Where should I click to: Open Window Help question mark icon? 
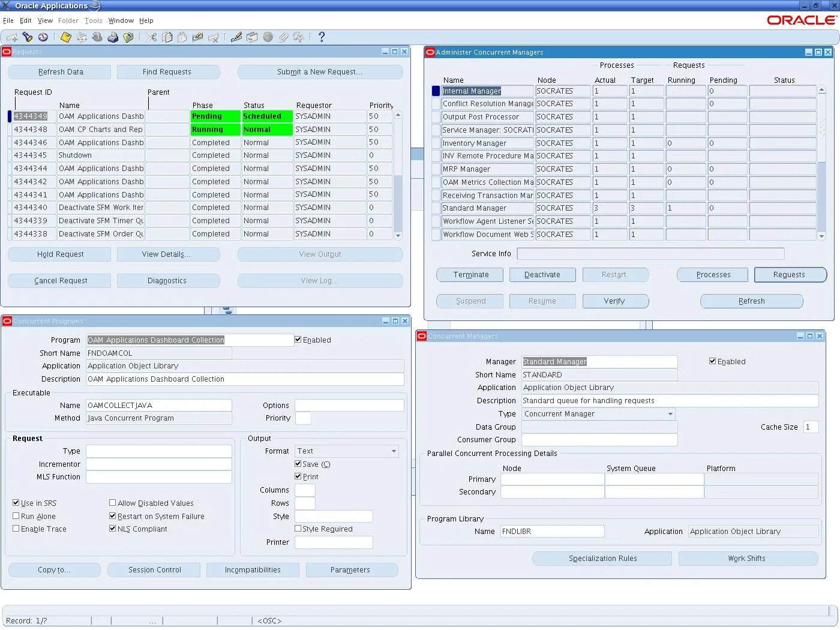(x=322, y=37)
